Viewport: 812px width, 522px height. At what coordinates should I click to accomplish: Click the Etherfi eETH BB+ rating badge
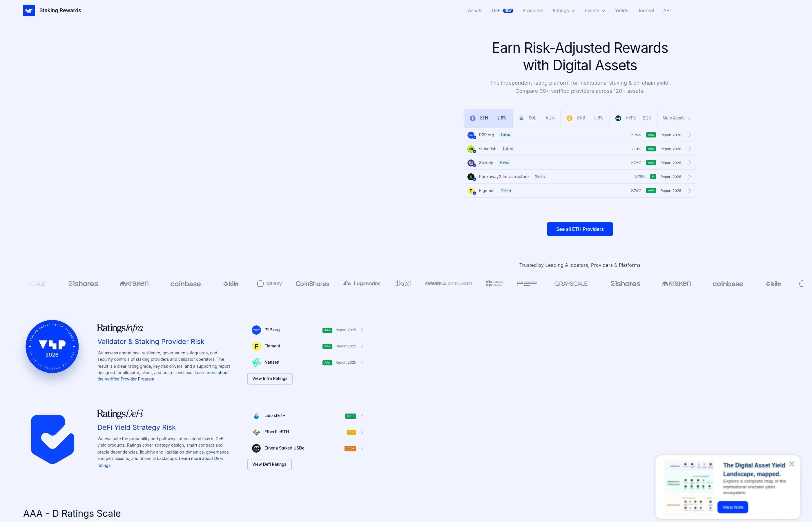[351, 432]
